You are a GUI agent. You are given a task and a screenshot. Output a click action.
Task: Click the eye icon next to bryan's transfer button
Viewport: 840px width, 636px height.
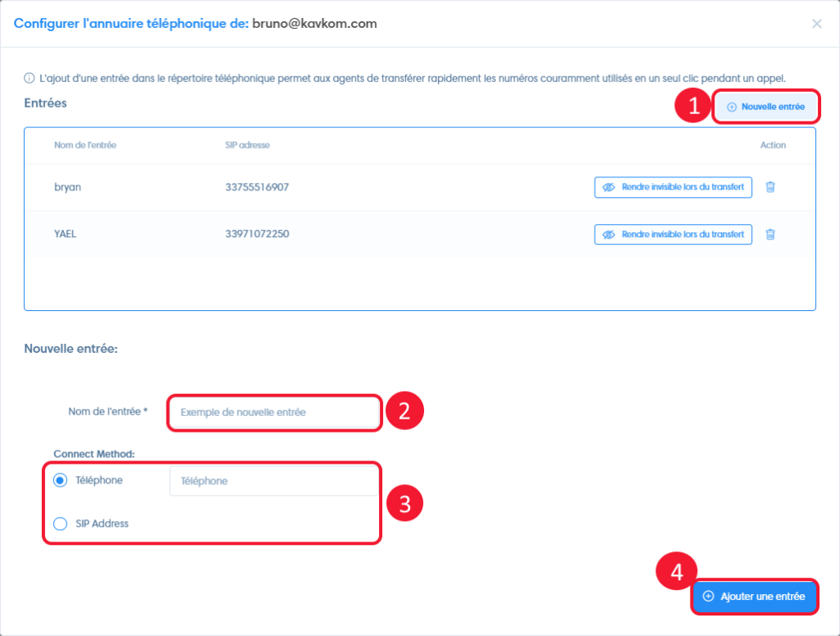609,187
